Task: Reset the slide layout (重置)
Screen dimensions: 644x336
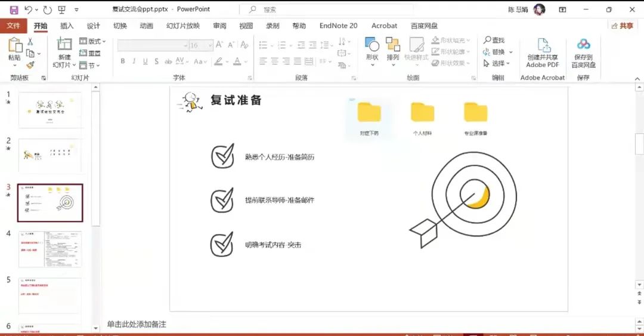Action: [x=90, y=53]
